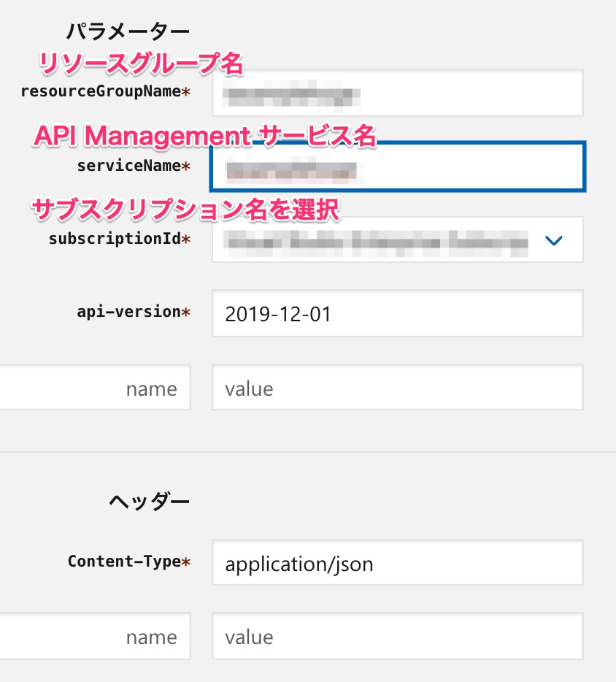
Task: Expand the subscription name chevron arrow
Action: coord(554,240)
